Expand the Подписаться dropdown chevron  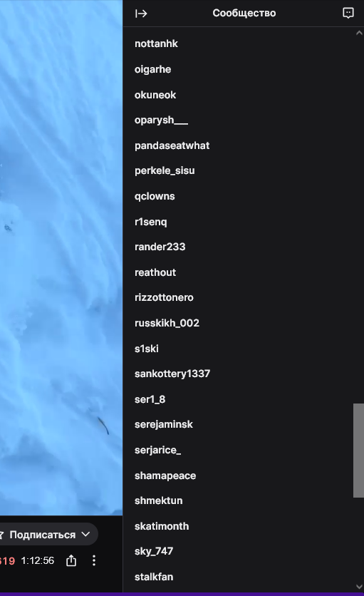pos(86,535)
